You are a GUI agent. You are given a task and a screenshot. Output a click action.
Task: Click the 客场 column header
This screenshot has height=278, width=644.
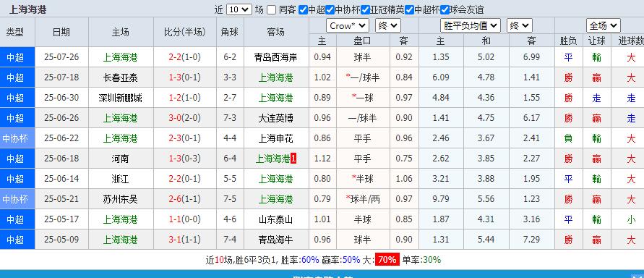pyautogui.click(x=276, y=32)
